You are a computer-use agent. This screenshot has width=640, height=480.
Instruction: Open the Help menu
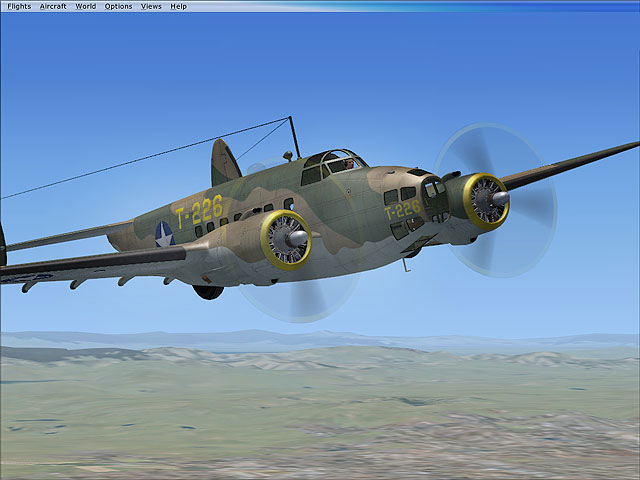[178, 7]
